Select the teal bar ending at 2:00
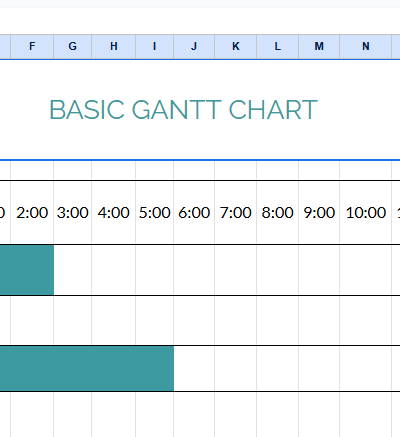 pos(27,270)
